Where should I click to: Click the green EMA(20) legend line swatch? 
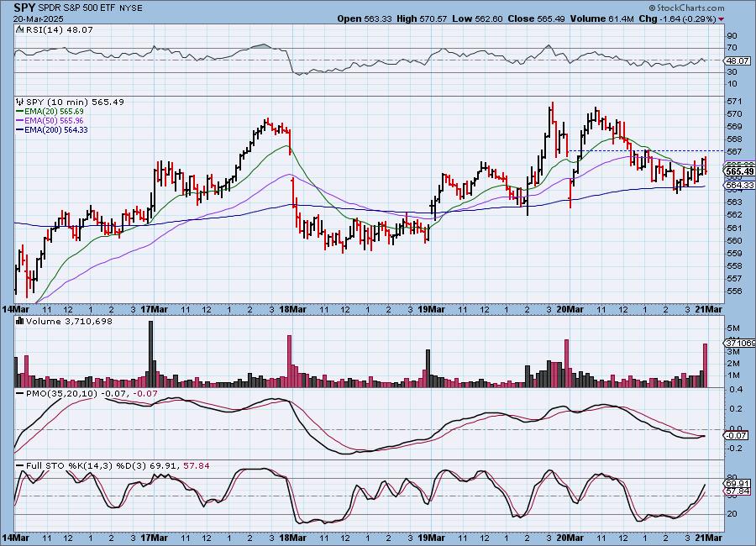click(x=20, y=112)
